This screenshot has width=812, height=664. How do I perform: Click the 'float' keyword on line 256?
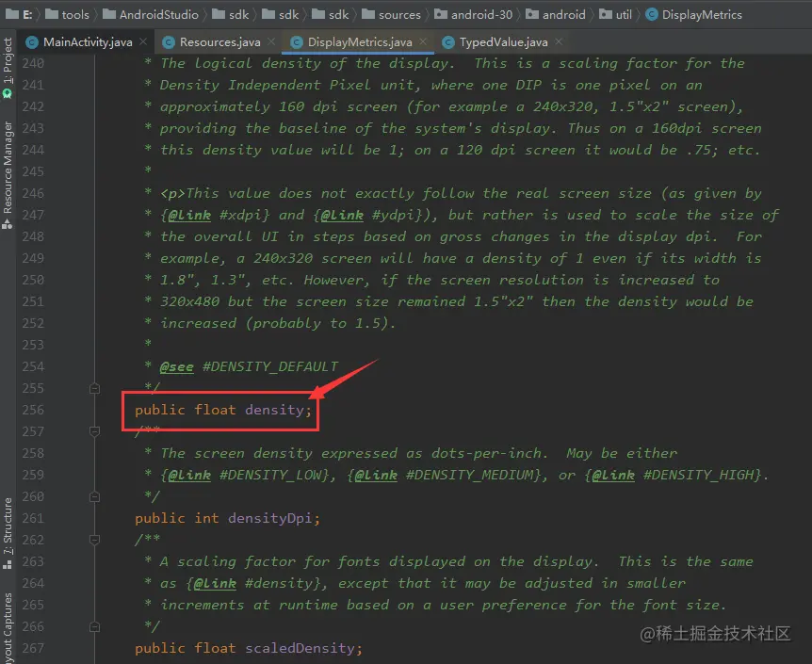coord(215,411)
